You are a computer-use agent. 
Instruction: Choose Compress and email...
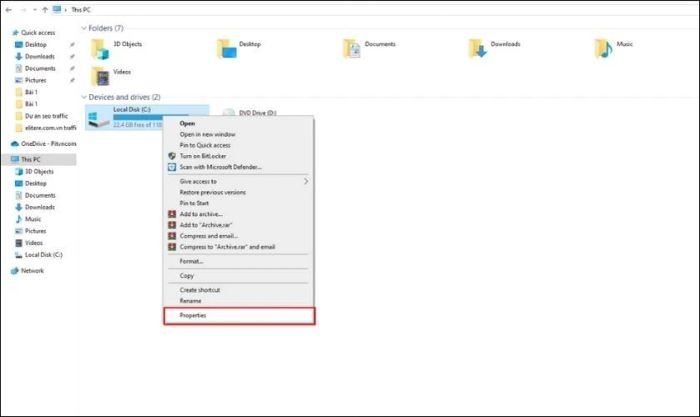coord(238,236)
